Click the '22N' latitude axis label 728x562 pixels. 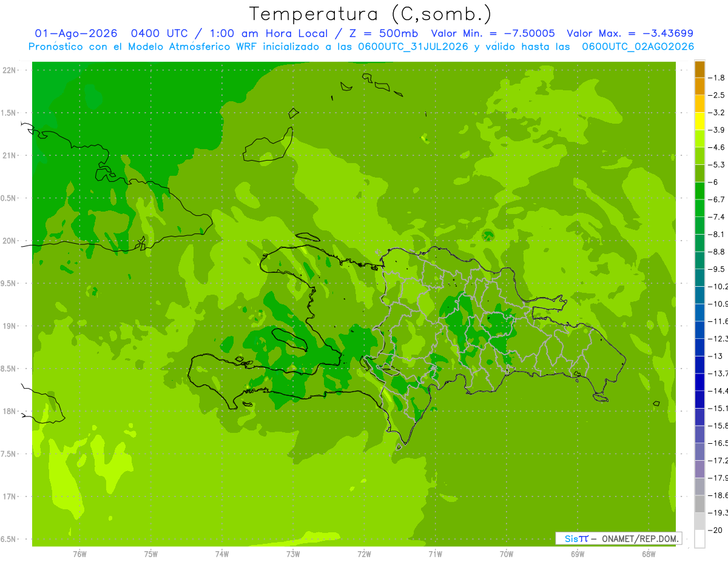click(10, 70)
